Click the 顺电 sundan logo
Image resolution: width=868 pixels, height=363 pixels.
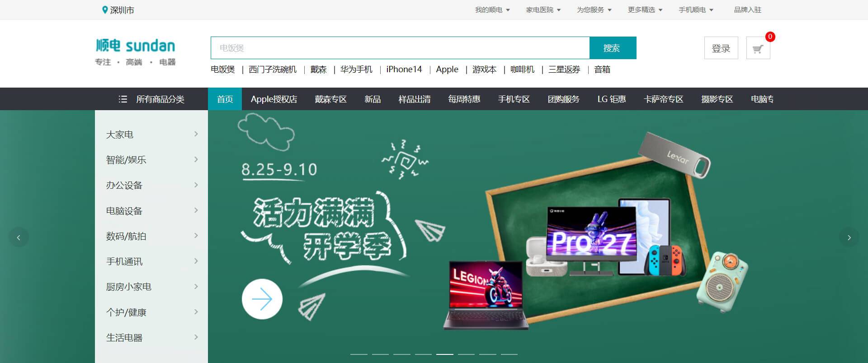135,52
